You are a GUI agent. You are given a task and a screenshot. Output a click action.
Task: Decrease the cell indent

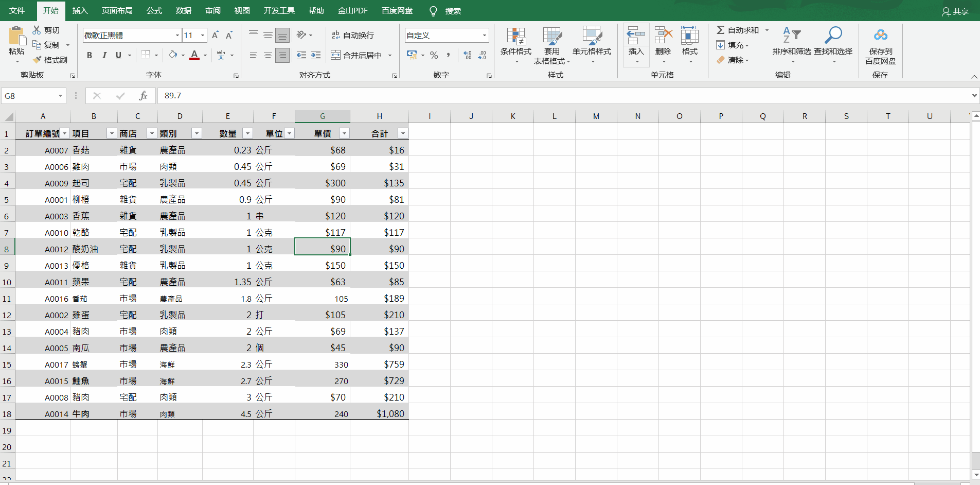(301, 55)
